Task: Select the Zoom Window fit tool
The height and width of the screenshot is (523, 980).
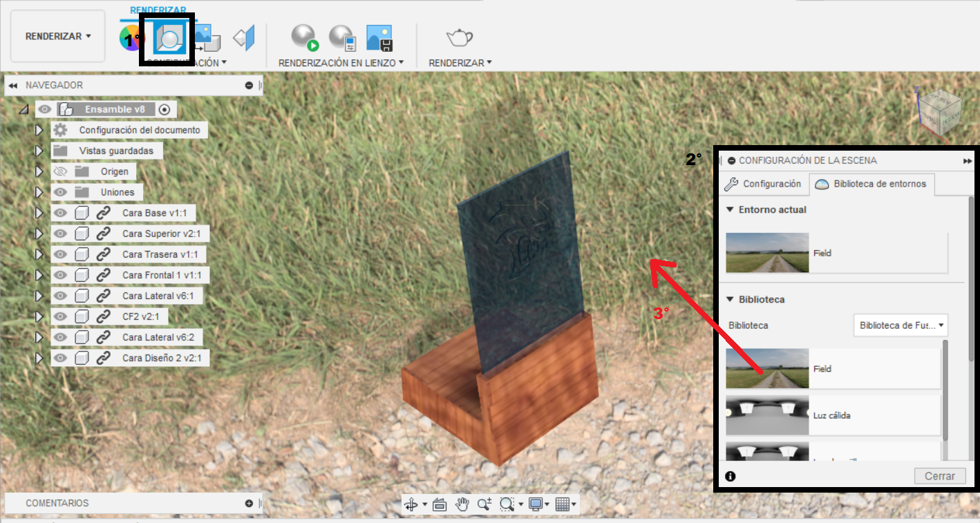Action: click(508, 504)
